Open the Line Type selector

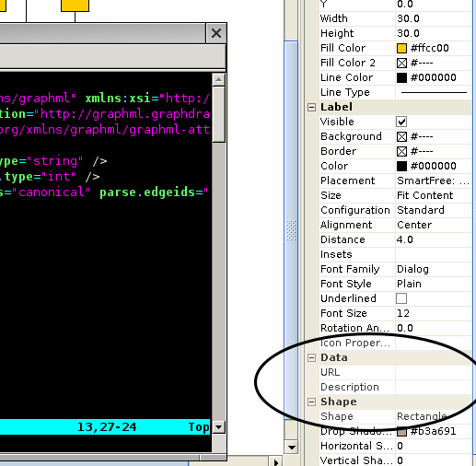click(x=434, y=92)
